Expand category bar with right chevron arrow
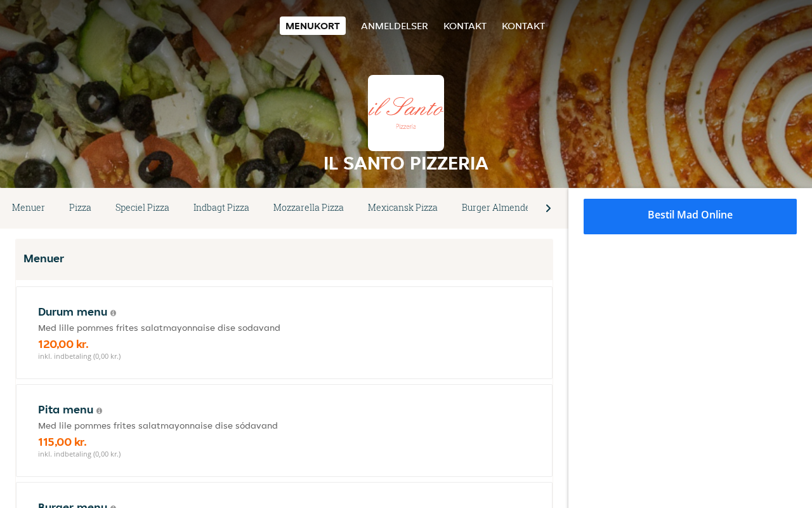 pos(548,208)
